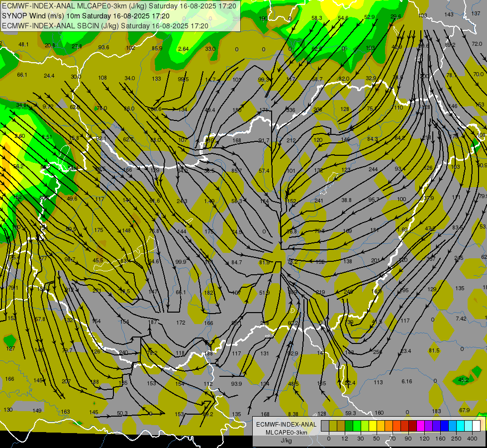
Task: Click map value 59.3
Action: [351, 413]
